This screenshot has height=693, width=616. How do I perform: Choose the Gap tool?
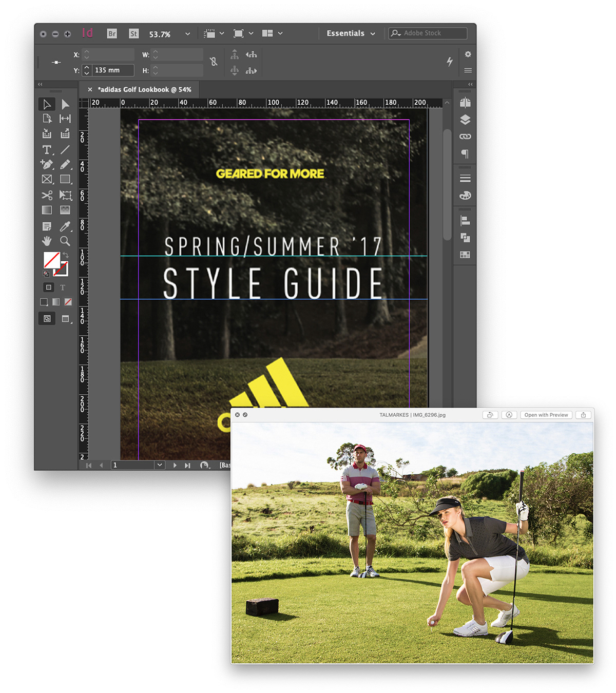point(65,119)
